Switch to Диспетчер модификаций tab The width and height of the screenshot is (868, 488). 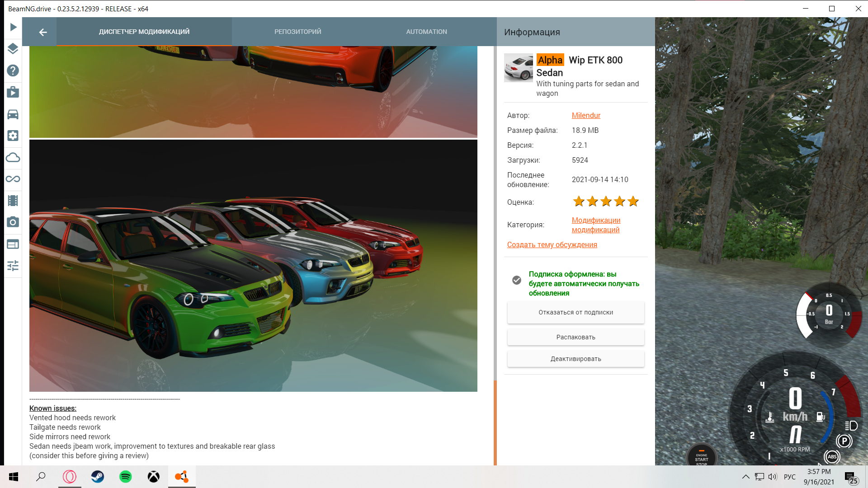144,32
